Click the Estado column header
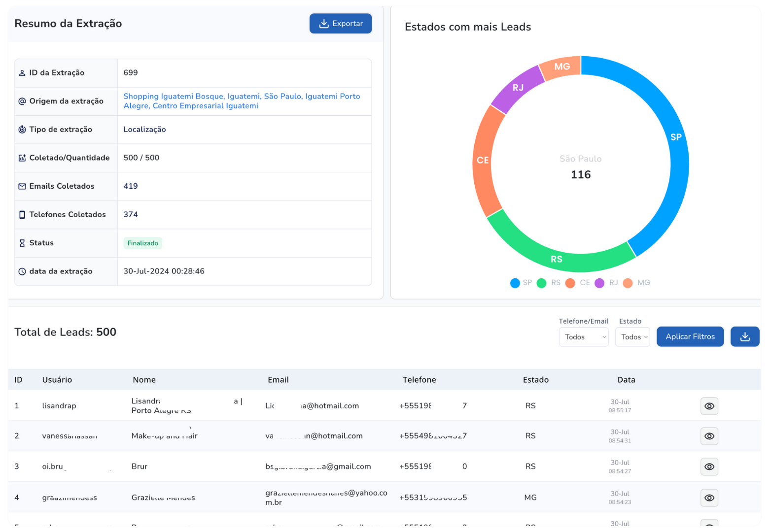The image size is (769, 532). click(x=536, y=380)
